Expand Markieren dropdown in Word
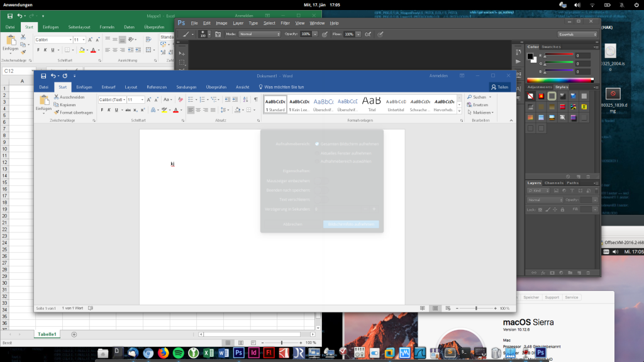 492,112
